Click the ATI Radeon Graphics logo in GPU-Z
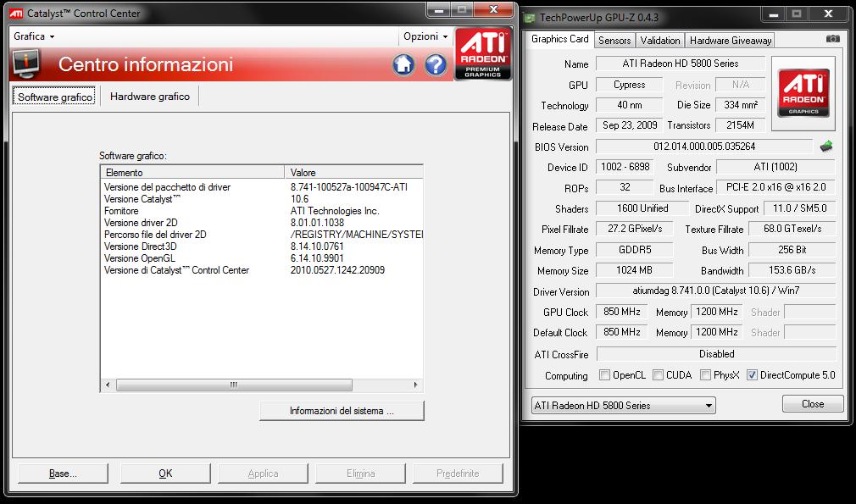 coord(803,92)
